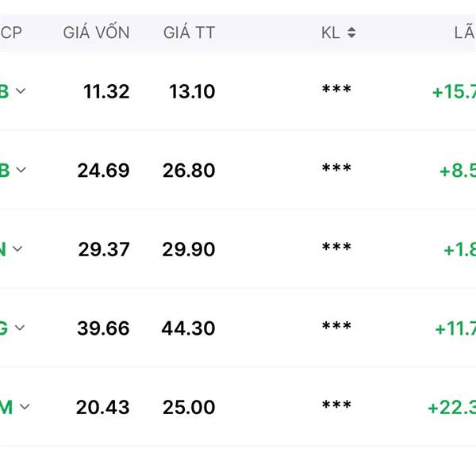
Task: Select cost price 20.43
Action: tap(102, 407)
